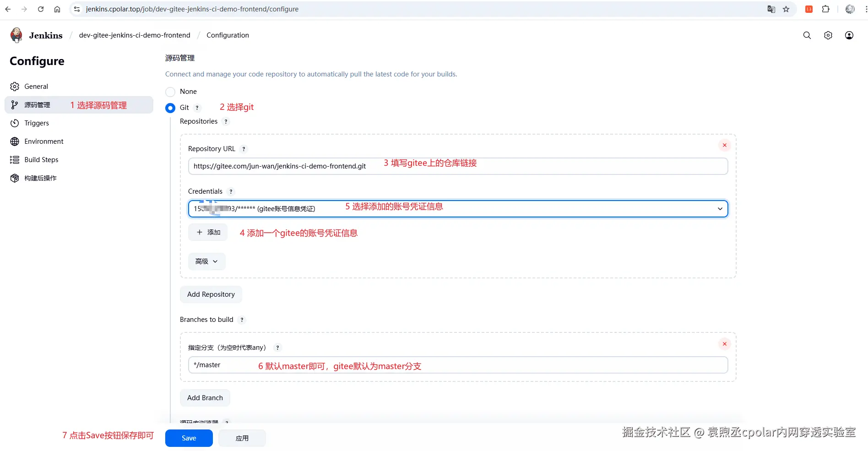Image resolution: width=868 pixels, height=451 pixels.
Task: Show help for Git option
Action: tap(197, 108)
